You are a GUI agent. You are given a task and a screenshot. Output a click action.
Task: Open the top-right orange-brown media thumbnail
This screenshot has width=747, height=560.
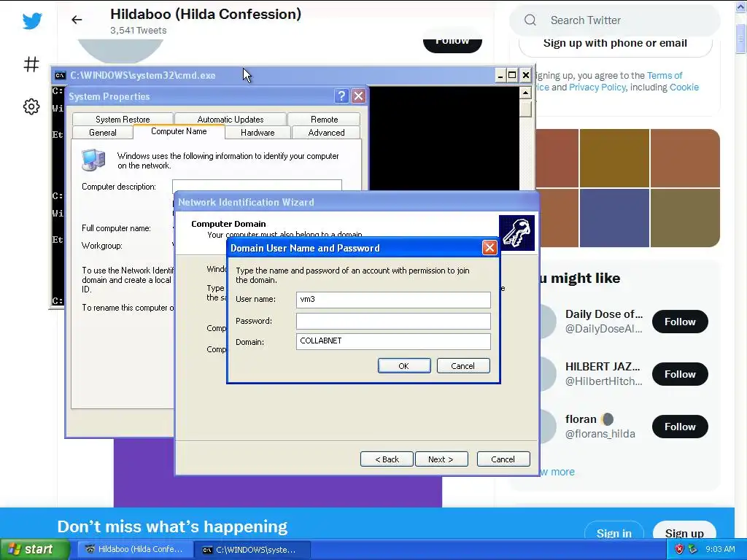[x=685, y=158]
